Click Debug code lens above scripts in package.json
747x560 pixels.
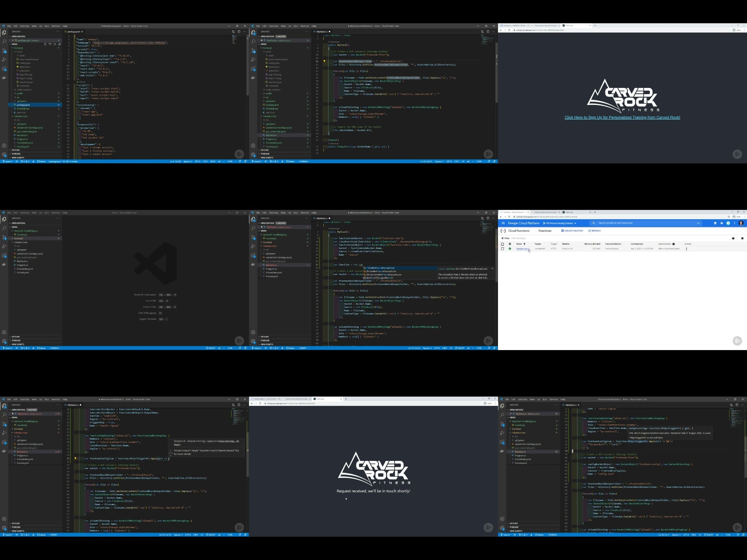click(x=82, y=82)
